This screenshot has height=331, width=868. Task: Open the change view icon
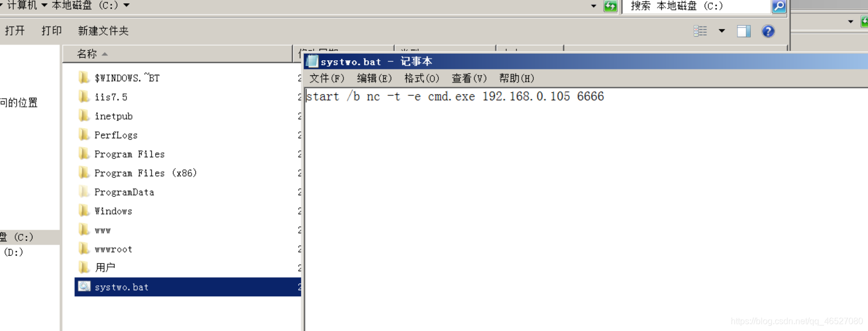pos(700,31)
